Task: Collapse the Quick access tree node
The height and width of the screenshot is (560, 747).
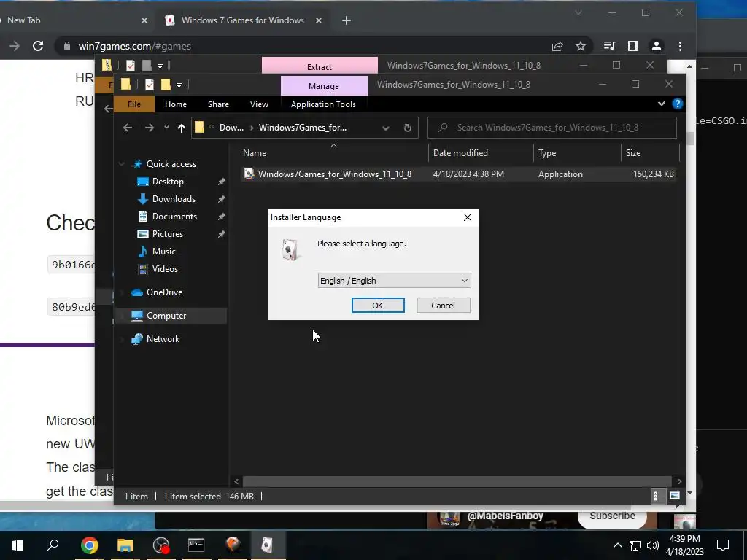Action: tap(122, 164)
